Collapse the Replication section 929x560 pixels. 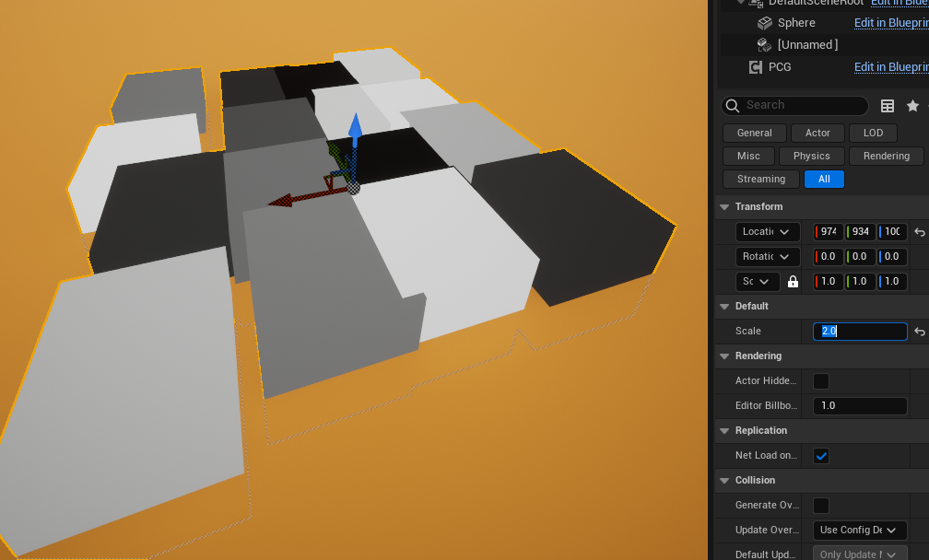[x=724, y=431]
